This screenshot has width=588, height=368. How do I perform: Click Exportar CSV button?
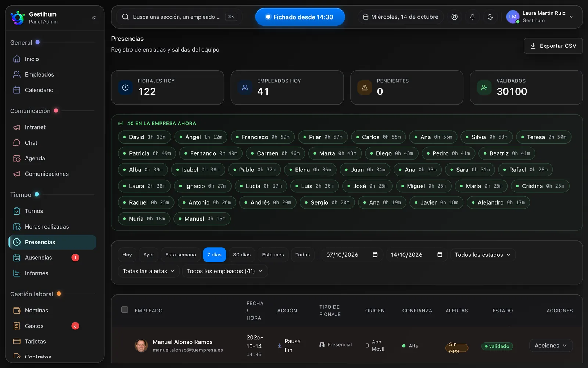pyautogui.click(x=553, y=46)
